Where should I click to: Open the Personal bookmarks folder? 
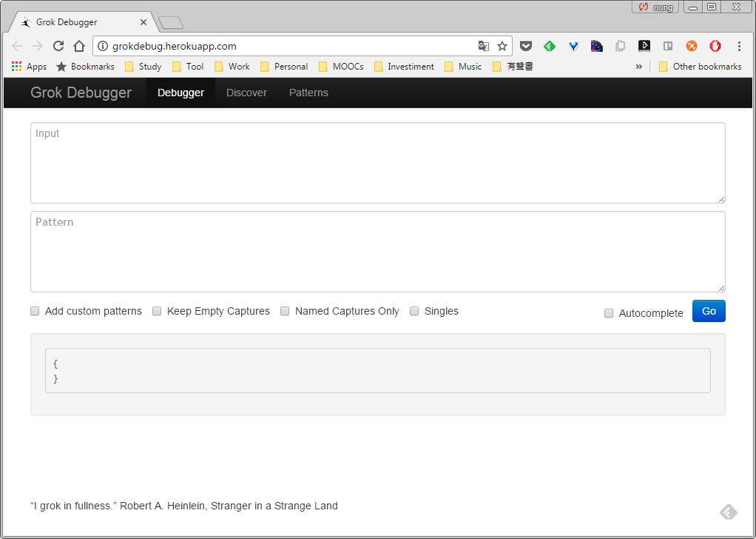[284, 67]
